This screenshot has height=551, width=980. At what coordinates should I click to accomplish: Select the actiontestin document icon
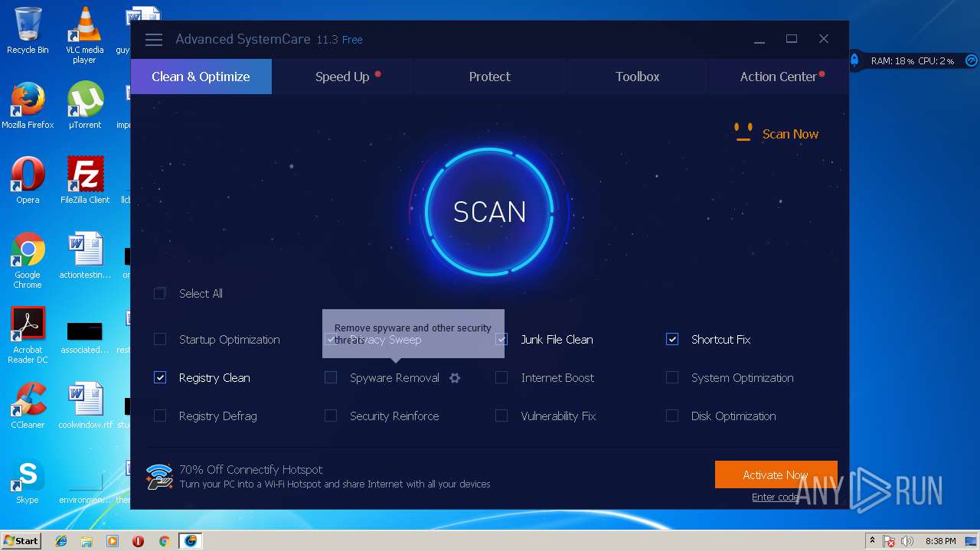[85, 256]
